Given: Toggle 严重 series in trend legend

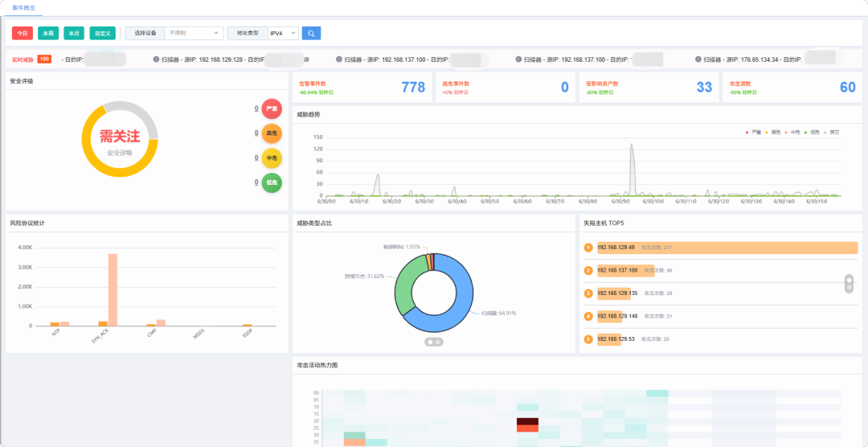Looking at the screenshot, I should (x=753, y=133).
